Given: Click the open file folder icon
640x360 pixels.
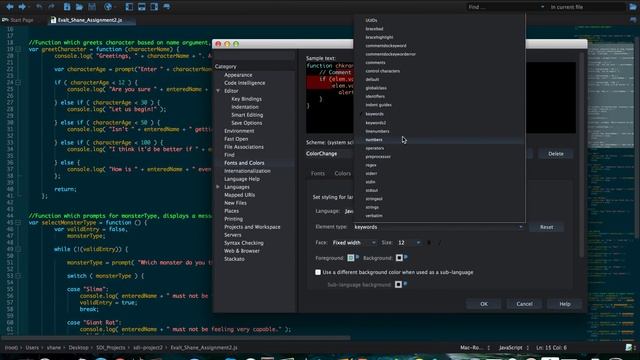Looking at the screenshot, I should click(80, 7).
